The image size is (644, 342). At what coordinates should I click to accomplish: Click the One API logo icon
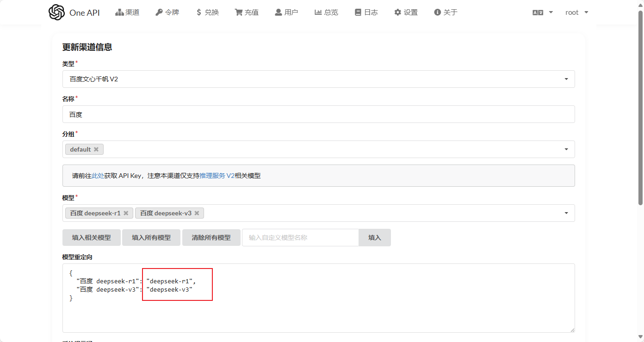click(56, 12)
